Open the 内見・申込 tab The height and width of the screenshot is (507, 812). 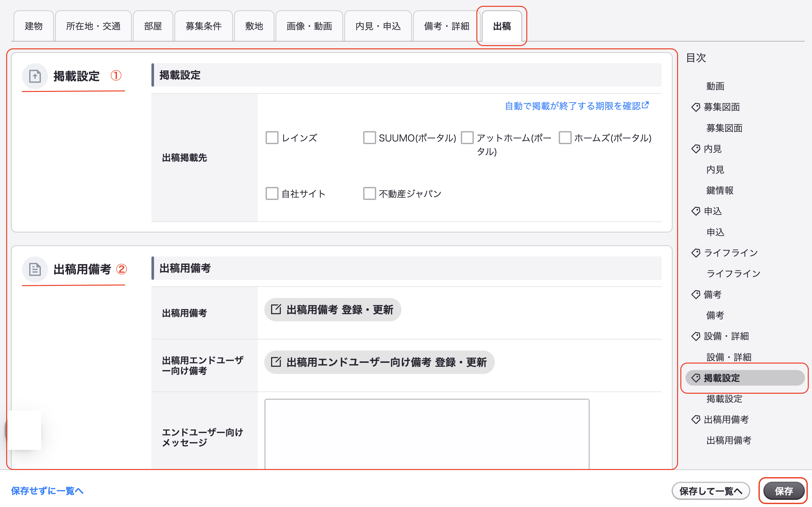378,26
